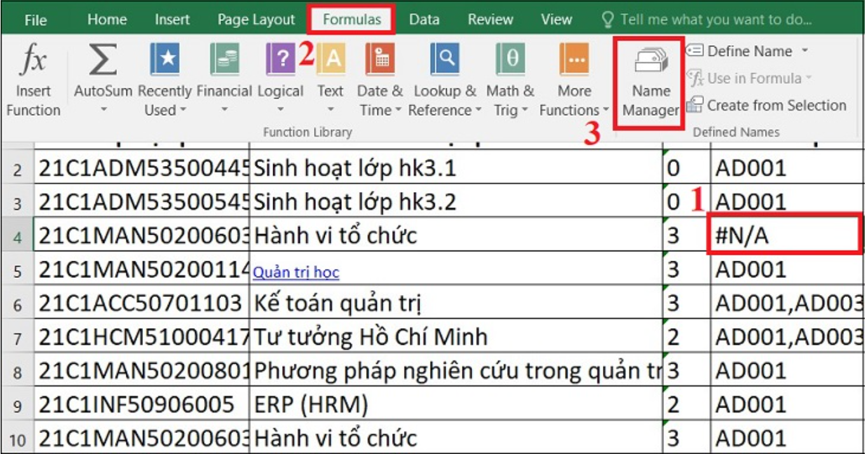The image size is (868, 454).
Task: Switch to the View tab
Action: (556, 20)
